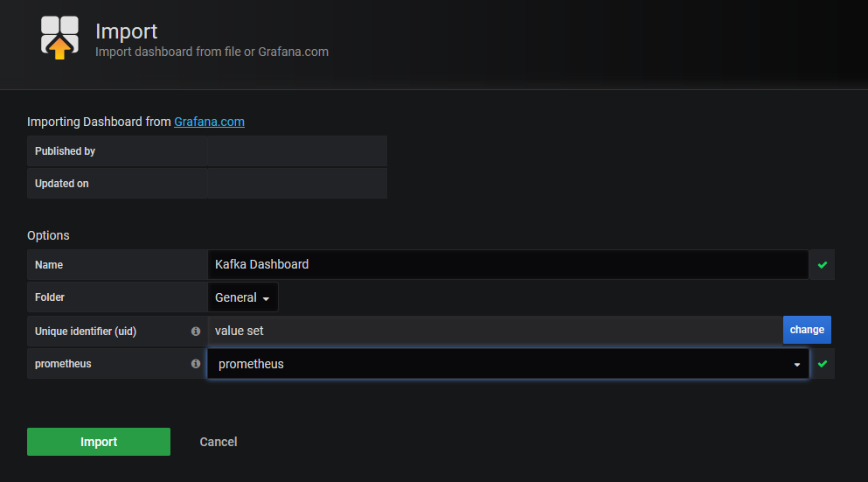Click the 'Import' page title
Image resolution: width=868 pixels, height=482 pixels.
126,31
